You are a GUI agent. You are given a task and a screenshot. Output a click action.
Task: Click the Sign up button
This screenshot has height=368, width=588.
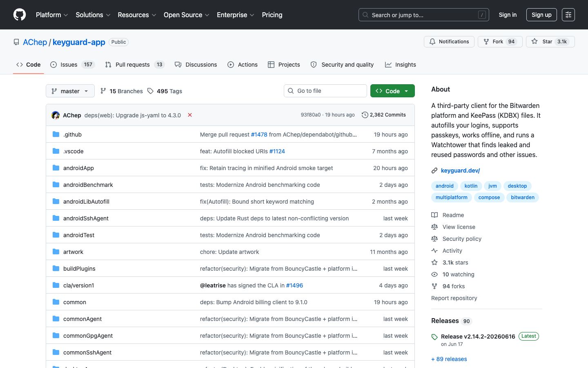[x=541, y=15]
